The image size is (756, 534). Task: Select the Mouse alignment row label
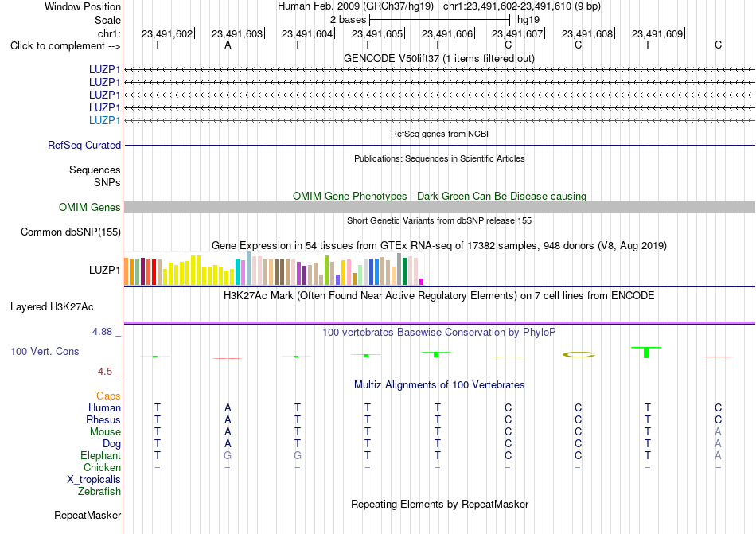(105, 432)
